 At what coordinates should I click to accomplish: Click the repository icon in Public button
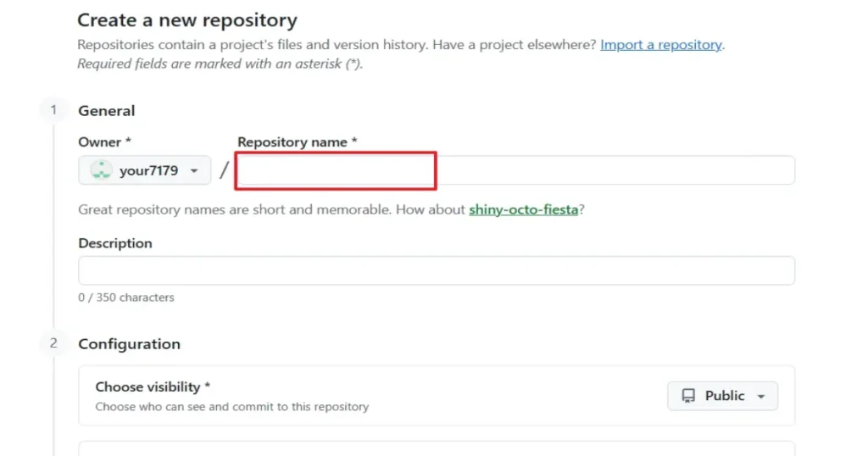(x=688, y=396)
